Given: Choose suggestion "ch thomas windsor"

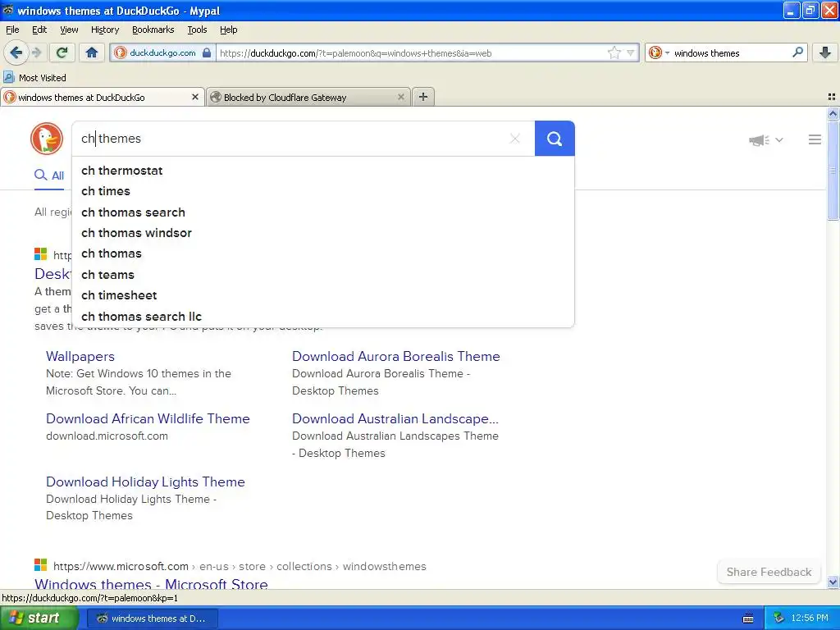Looking at the screenshot, I should pos(323,233).
